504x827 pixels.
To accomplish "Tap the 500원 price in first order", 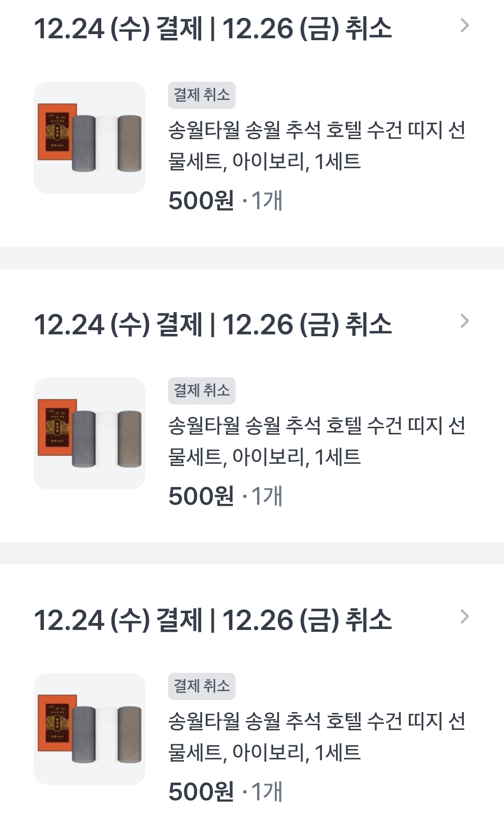I will point(201,201).
